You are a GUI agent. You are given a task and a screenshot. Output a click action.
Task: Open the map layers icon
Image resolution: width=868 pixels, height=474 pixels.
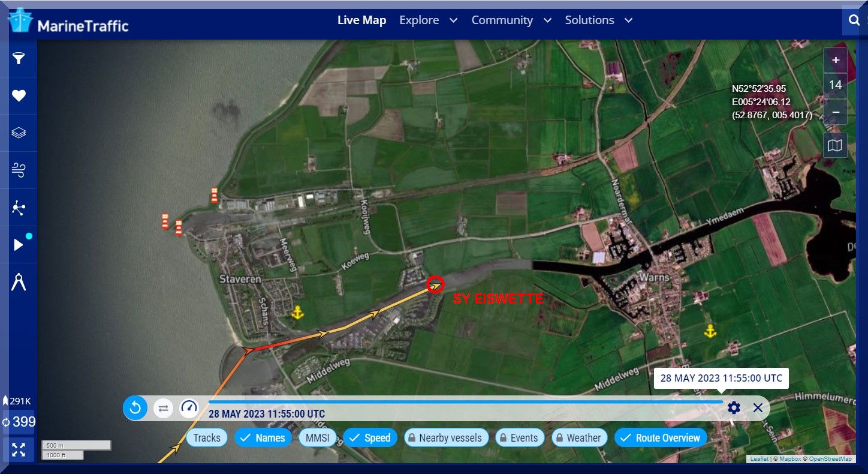click(19, 133)
